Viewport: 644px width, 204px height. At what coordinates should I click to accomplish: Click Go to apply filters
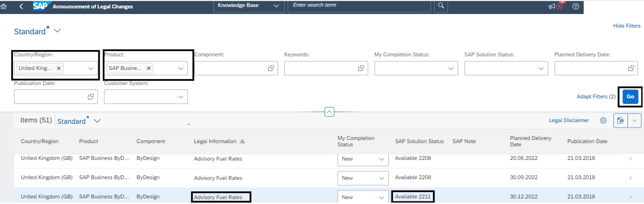tap(630, 96)
